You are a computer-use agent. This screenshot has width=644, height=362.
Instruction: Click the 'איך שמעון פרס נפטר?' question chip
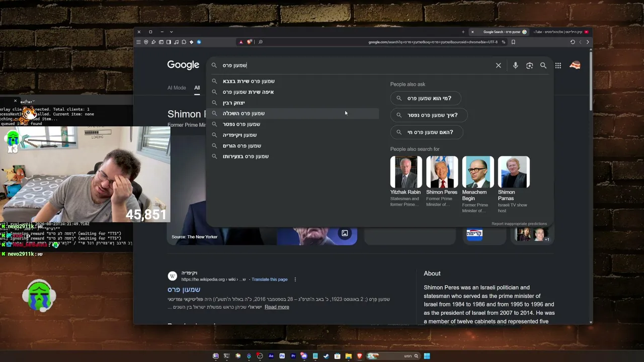429,115
